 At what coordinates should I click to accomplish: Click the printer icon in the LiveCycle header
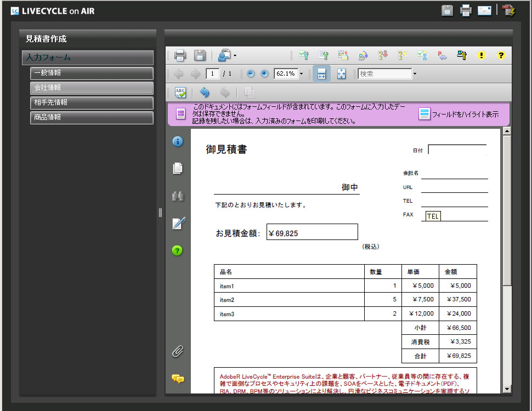[466, 10]
